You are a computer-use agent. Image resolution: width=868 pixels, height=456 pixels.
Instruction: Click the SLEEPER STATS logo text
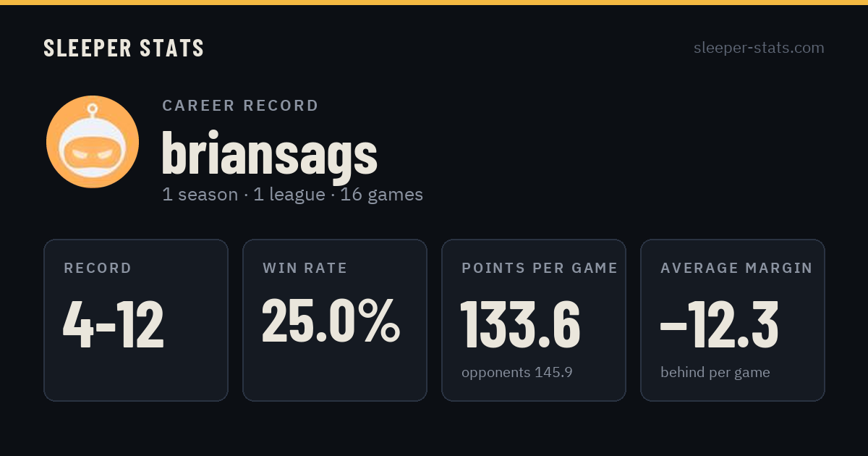[124, 48]
